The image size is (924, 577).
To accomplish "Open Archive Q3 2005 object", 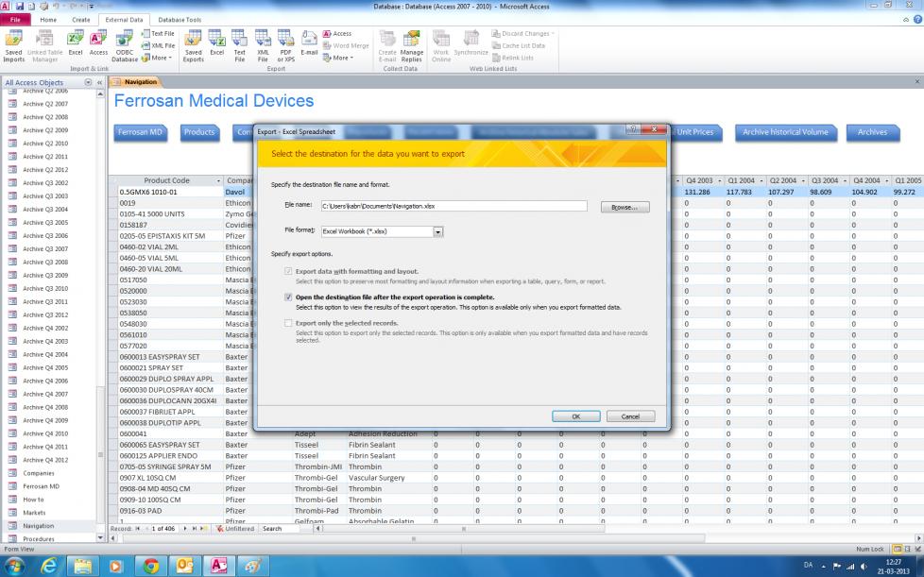I will point(45,223).
